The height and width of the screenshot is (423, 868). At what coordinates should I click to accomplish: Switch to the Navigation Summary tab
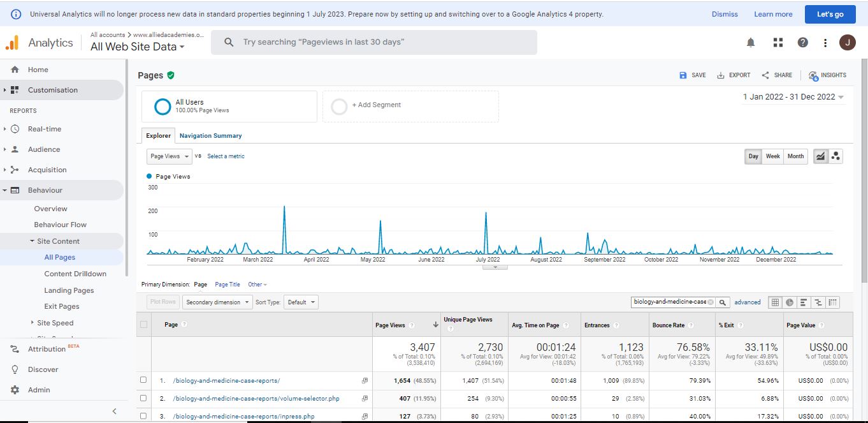click(x=210, y=136)
